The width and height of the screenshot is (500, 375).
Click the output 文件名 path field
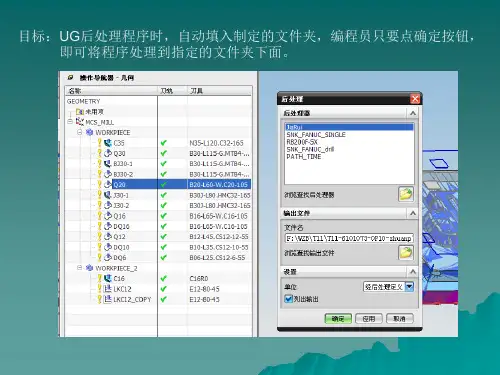pyautogui.click(x=349, y=238)
